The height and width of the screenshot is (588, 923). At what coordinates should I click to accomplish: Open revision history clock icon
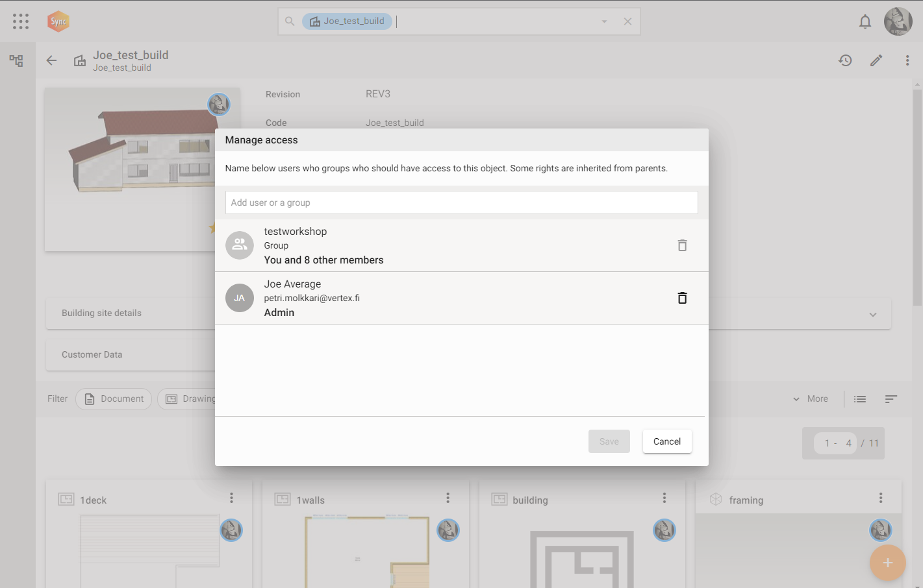pyautogui.click(x=845, y=60)
